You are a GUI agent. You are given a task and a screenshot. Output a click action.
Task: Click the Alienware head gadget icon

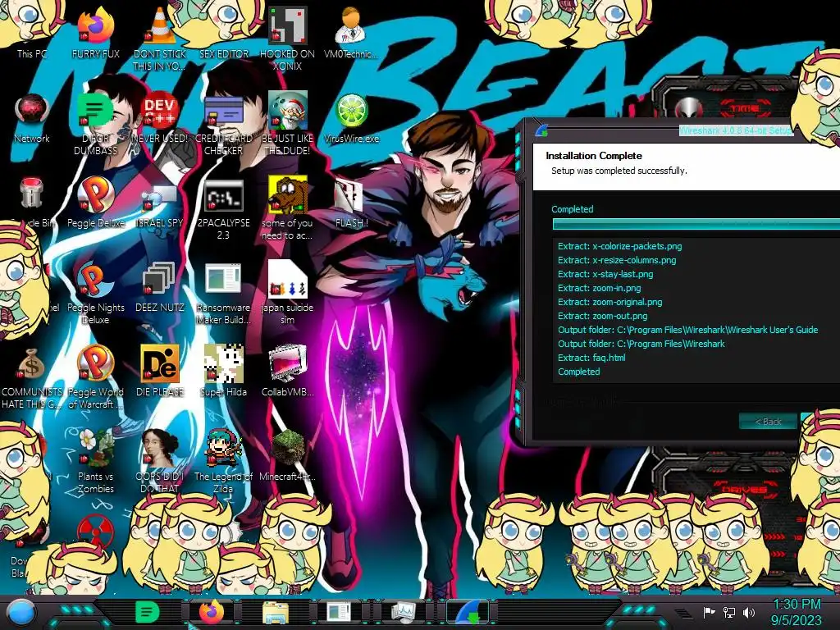tap(688, 109)
